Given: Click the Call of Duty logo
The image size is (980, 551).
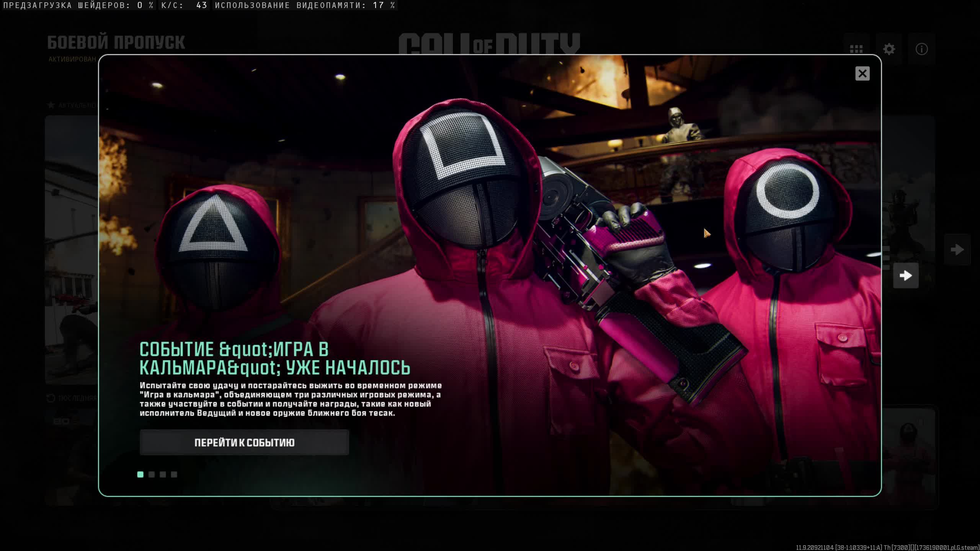Looking at the screenshot, I should pos(489,44).
